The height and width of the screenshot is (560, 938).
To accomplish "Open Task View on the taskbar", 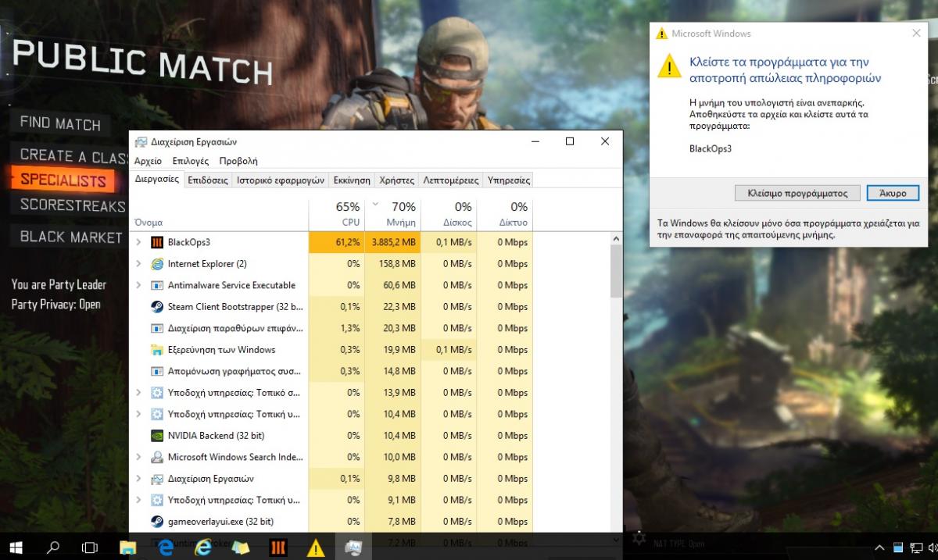I will [89, 548].
